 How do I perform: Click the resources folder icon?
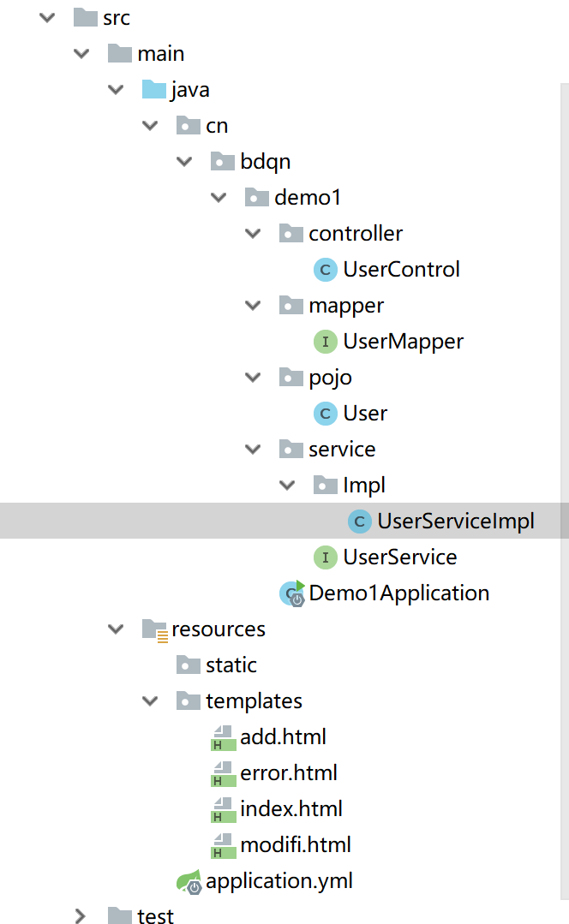154,629
